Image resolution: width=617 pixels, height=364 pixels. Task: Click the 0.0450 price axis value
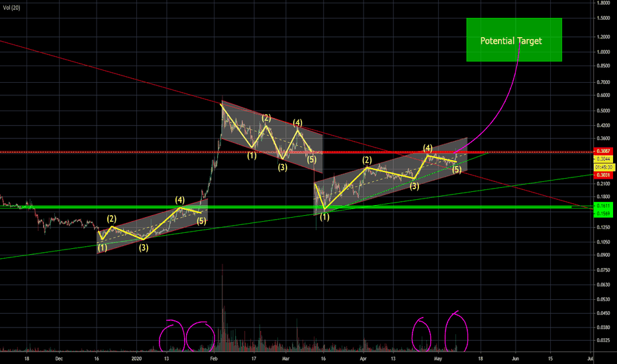603,313
